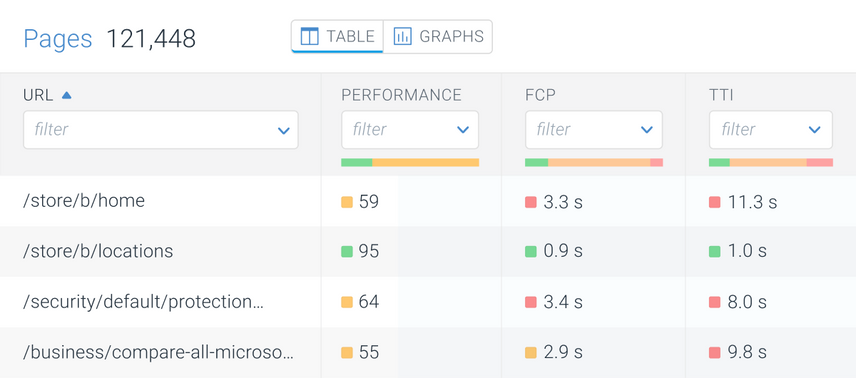Open the URL filter dropdown chevron

click(x=283, y=131)
